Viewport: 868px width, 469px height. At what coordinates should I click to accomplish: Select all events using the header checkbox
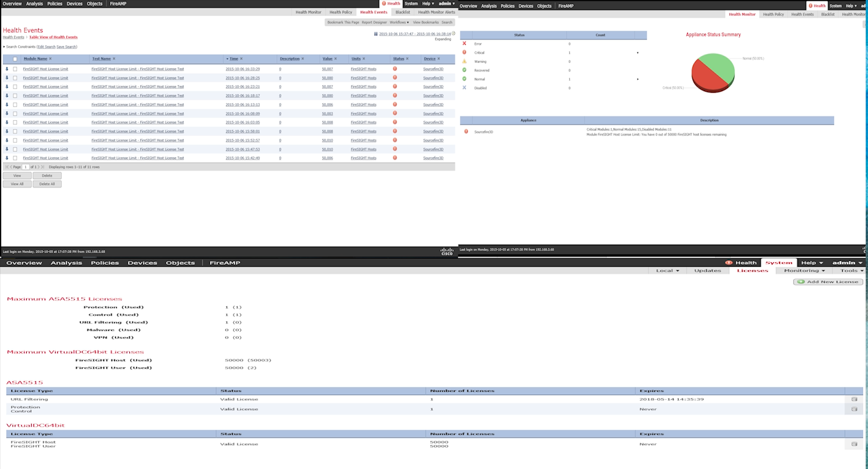[15, 59]
